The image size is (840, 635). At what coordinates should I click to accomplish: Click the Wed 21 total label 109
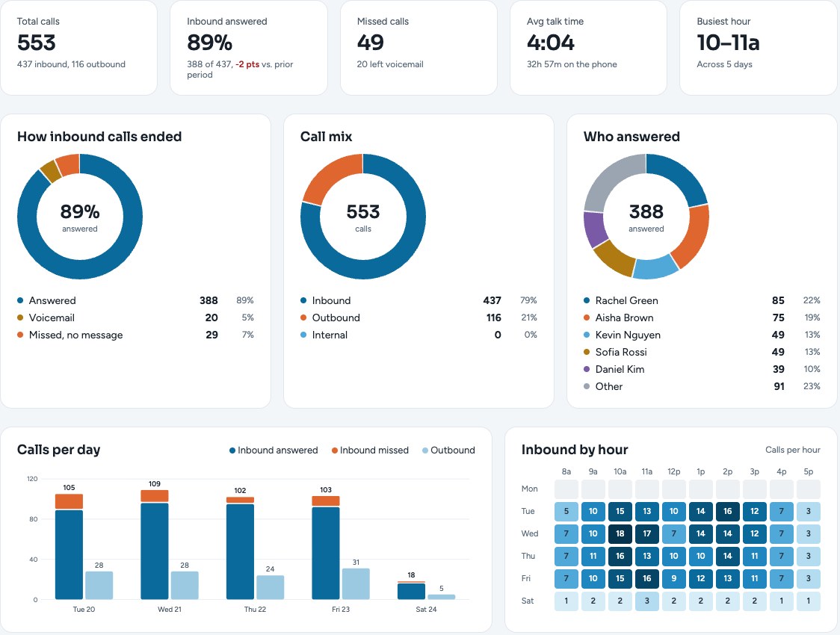click(x=154, y=484)
